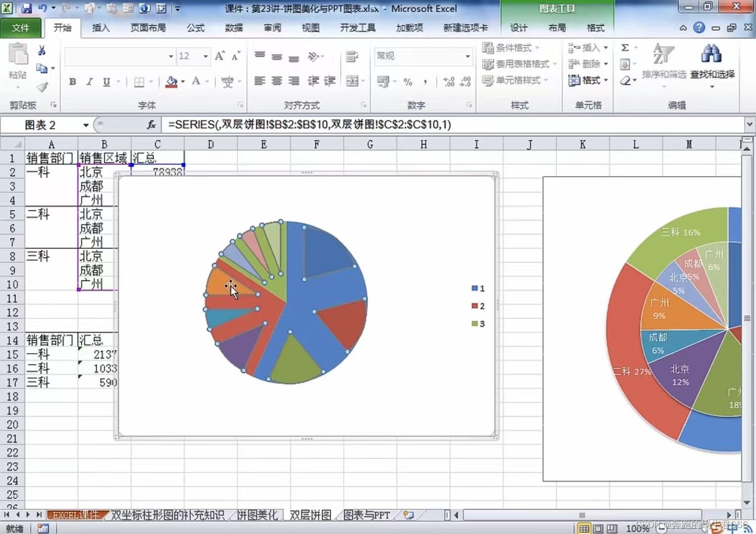Expand the formula bar with its chevron
Screen dimensions: 756x534
pyautogui.click(x=750, y=125)
